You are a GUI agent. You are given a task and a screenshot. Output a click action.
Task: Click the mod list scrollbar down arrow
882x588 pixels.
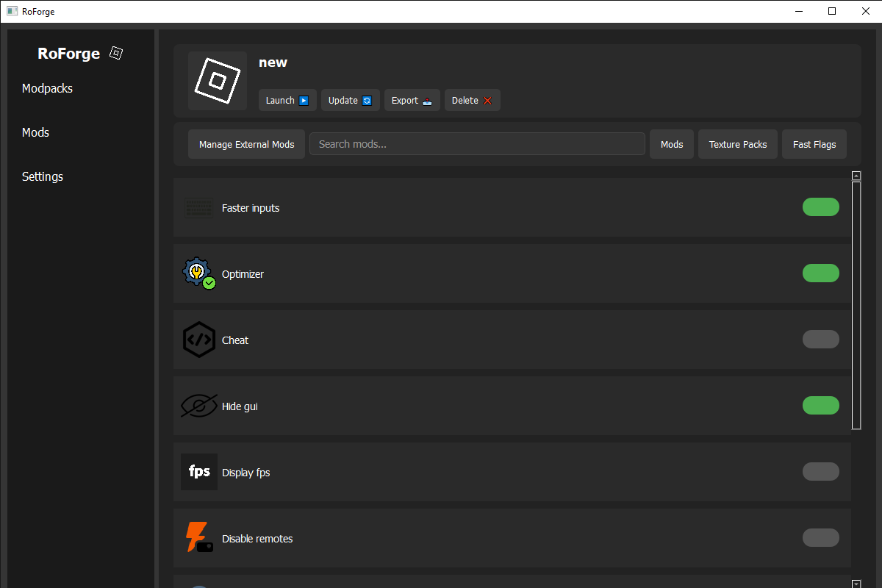(x=856, y=584)
